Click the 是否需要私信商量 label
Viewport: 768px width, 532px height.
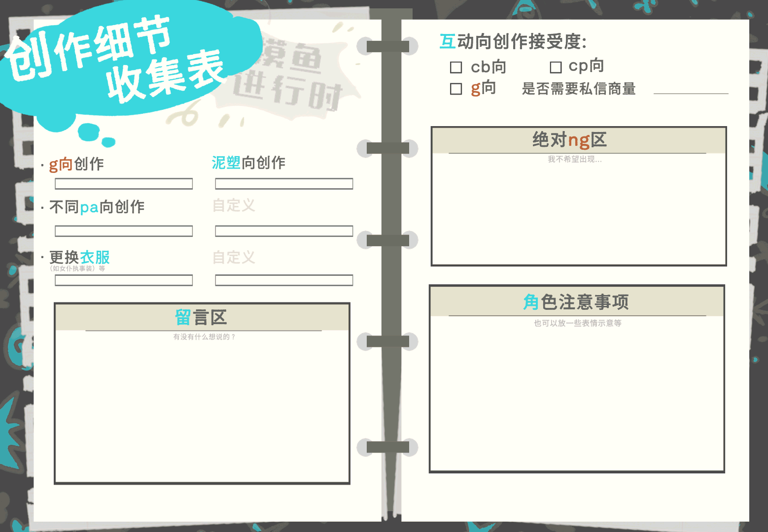point(579,89)
